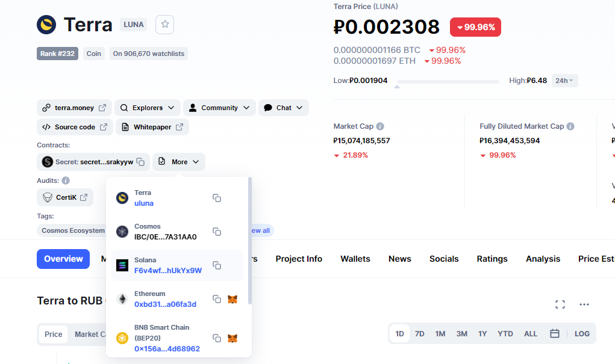Open the Project Info tab
The width and height of the screenshot is (615, 364).
point(299,259)
